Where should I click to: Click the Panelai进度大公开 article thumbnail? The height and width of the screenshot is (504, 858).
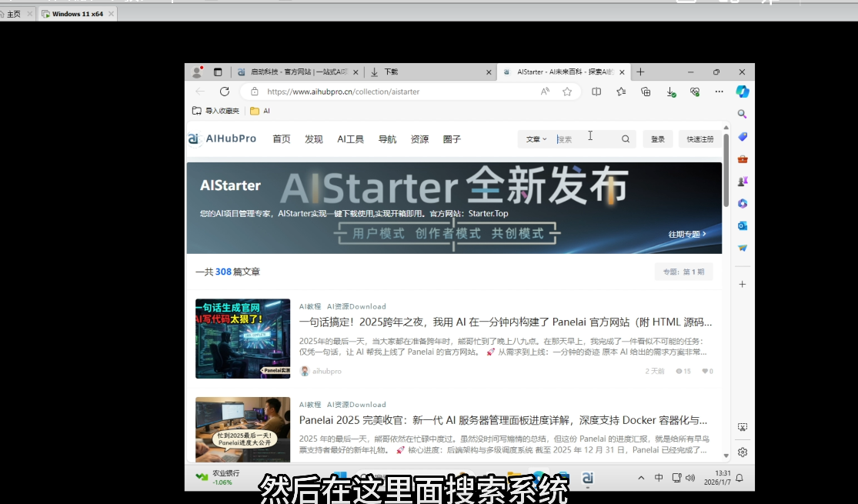pyautogui.click(x=242, y=429)
